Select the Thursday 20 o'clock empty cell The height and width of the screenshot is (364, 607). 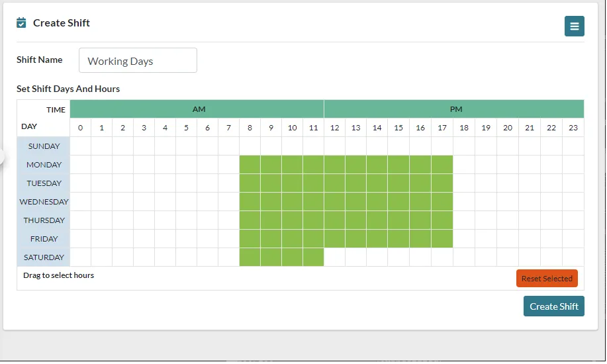508,220
